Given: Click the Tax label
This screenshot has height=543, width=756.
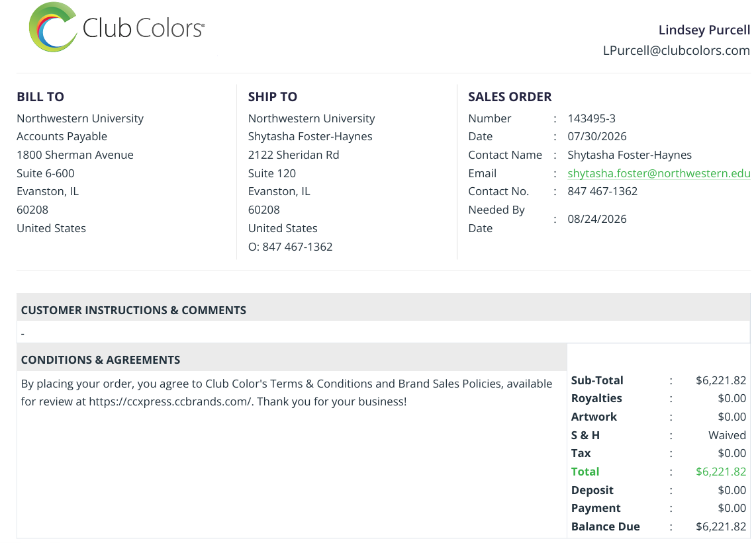Looking at the screenshot, I should coord(581,454).
